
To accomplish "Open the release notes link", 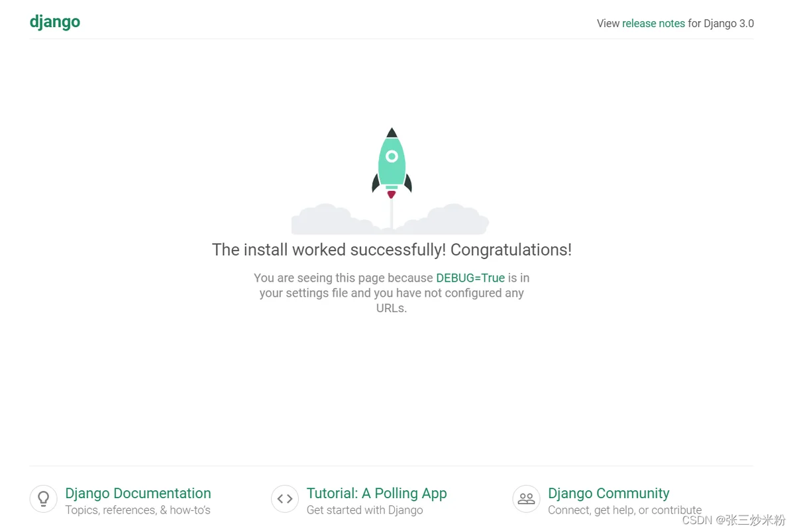I will [x=653, y=23].
